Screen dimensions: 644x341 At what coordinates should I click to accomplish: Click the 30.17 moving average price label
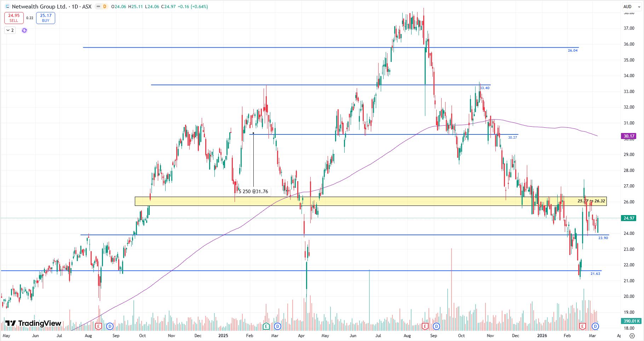point(629,136)
